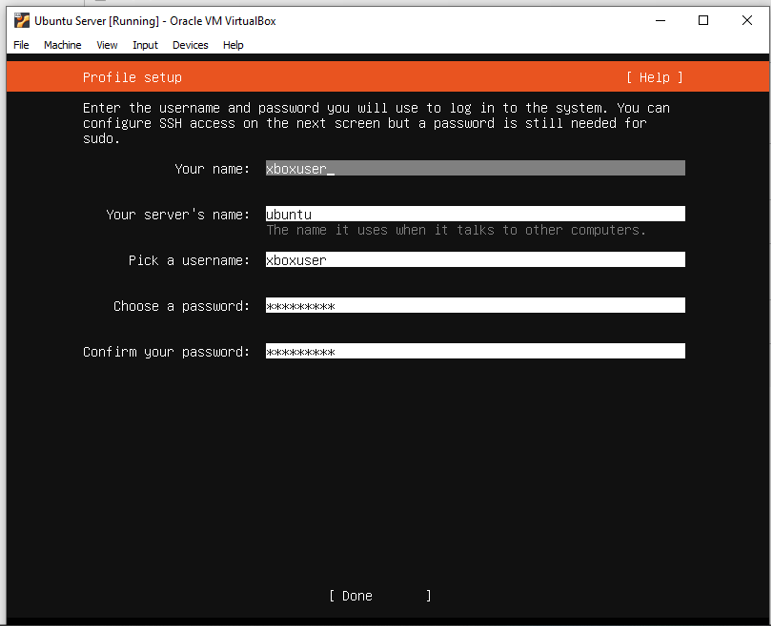Open the View menu
The height and width of the screenshot is (626, 771).
point(107,45)
